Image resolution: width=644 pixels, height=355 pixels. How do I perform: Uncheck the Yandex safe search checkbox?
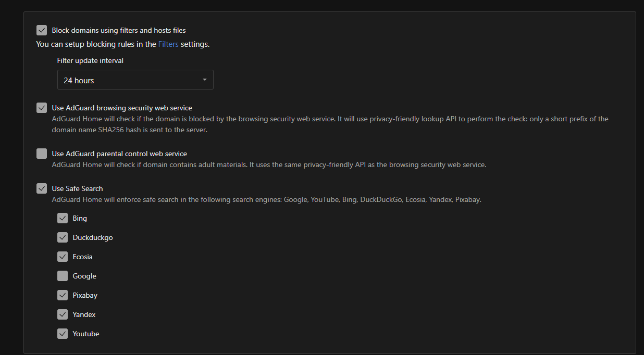click(x=63, y=314)
